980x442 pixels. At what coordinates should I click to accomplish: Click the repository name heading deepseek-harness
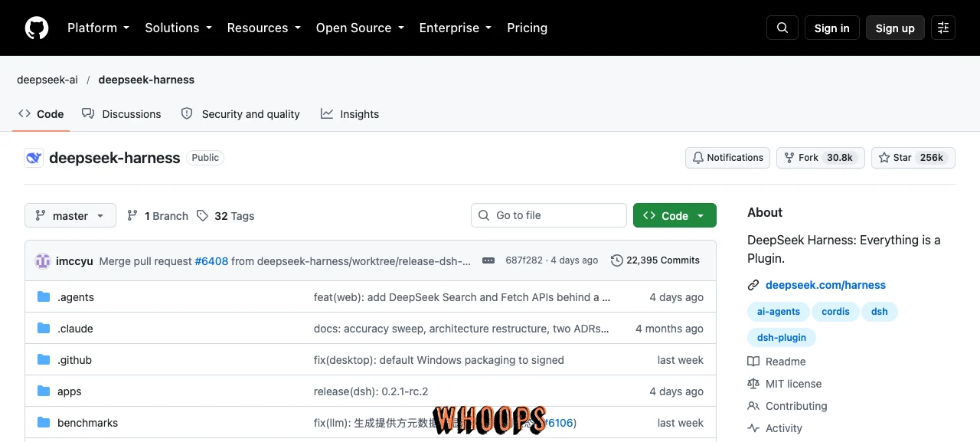click(x=115, y=158)
